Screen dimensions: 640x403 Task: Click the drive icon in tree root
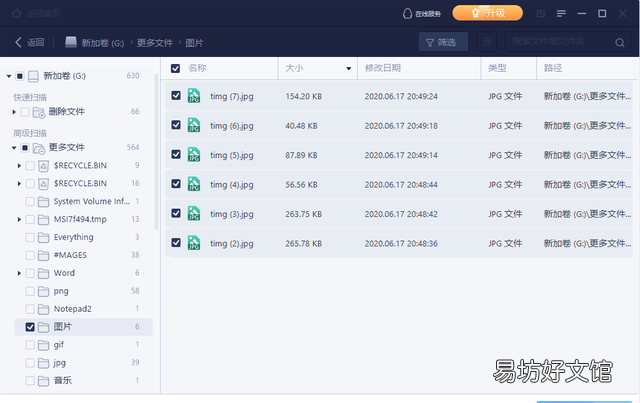point(33,76)
